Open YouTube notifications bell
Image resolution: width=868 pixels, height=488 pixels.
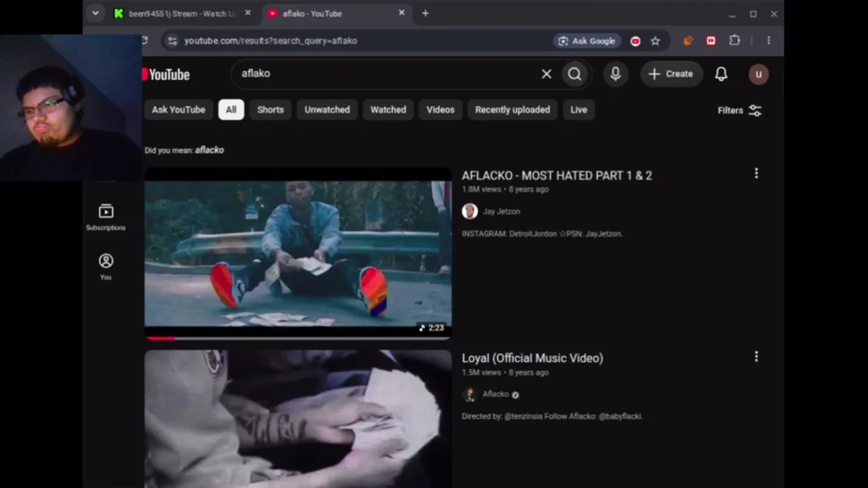pyautogui.click(x=721, y=74)
